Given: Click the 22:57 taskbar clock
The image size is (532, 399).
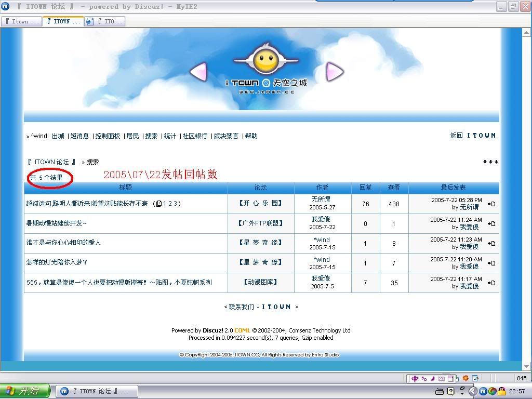Looking at the screenshot, I should tap(517, 392).
